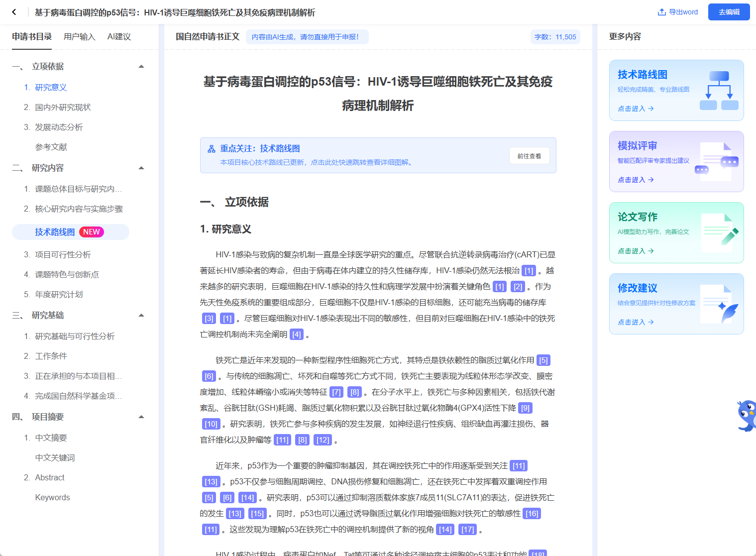Screen dimensions: 756x556
Task: Open 中文关键词 outline item
Action: [x=55, y=458]
